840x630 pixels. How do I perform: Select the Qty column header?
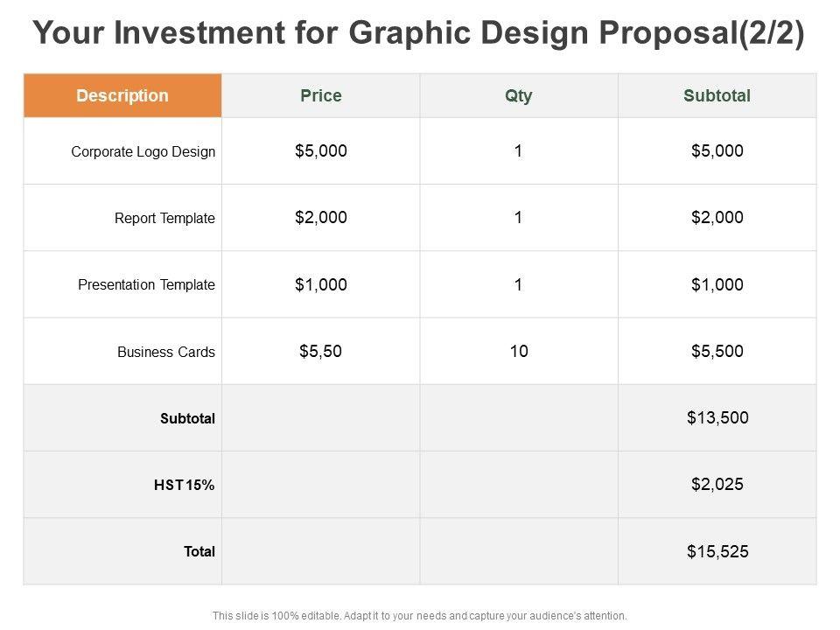519,96
